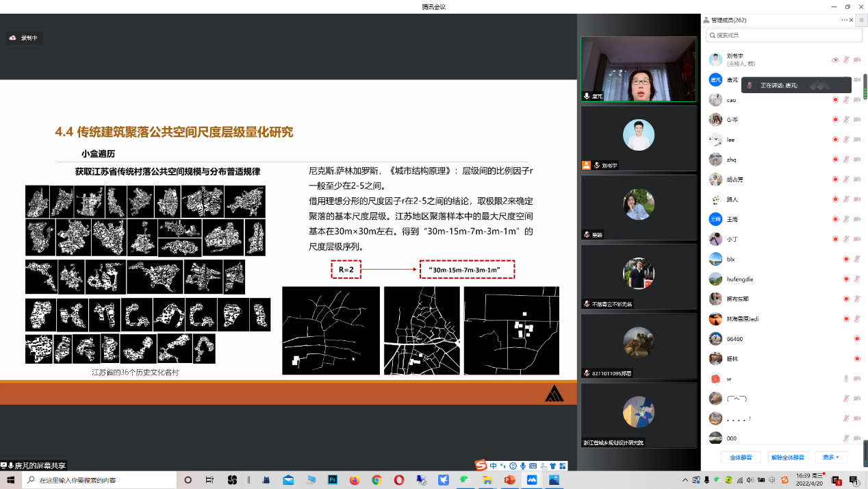868x489 pixels.
Task: Click the screen-share eye icon for 刘书宇
Action: coord(835,60)
